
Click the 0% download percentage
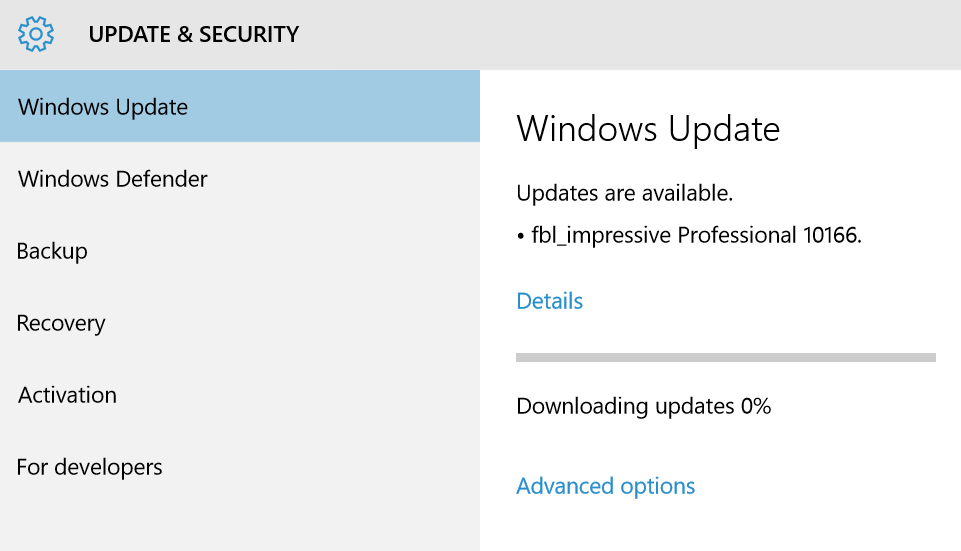pyautogui.click(x=756, y=406)
